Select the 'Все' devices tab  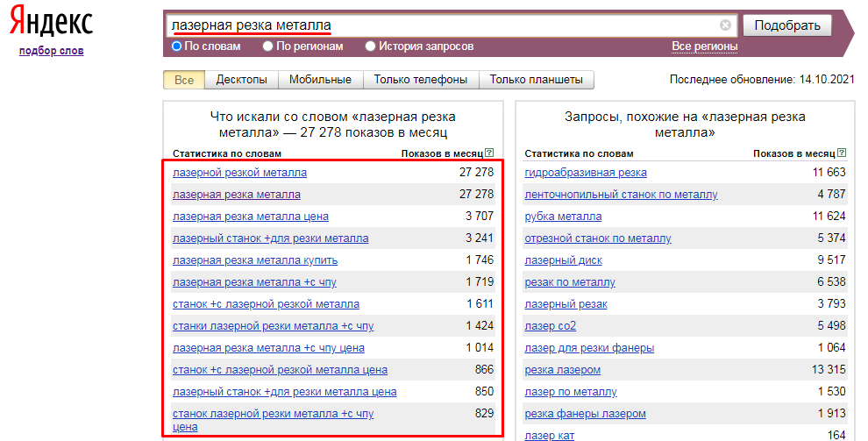pos(184,80)
